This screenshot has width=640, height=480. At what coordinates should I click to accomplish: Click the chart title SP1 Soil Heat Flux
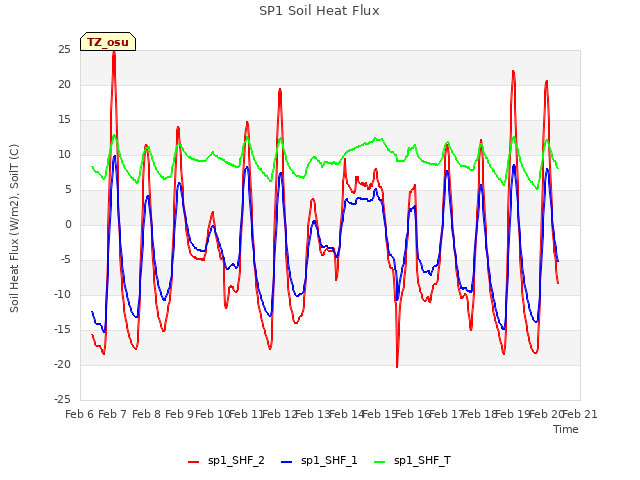319,11
